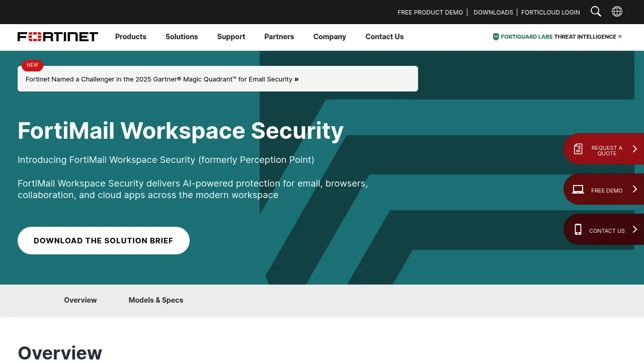
Task: Open Contact Us in main navigation
Action: (x=384, y=37)
